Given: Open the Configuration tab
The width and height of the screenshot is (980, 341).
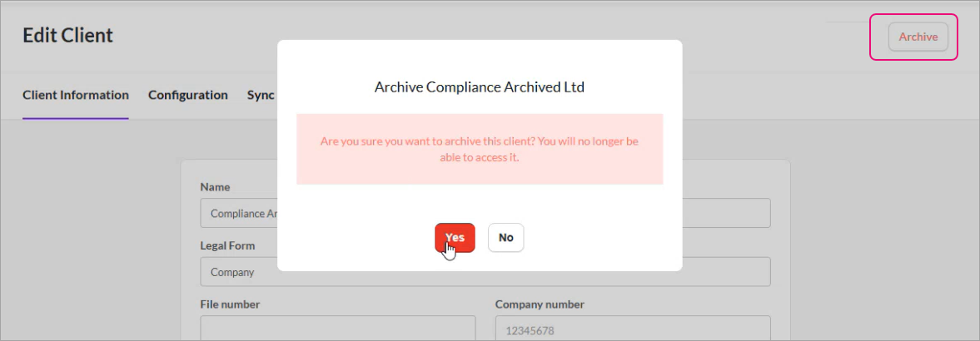Looking at the screenshot, I should pos(188,95).
